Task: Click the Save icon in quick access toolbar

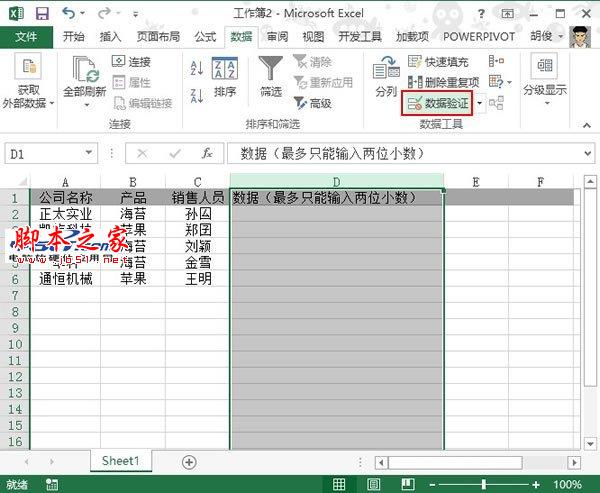Action: [42, 14]
